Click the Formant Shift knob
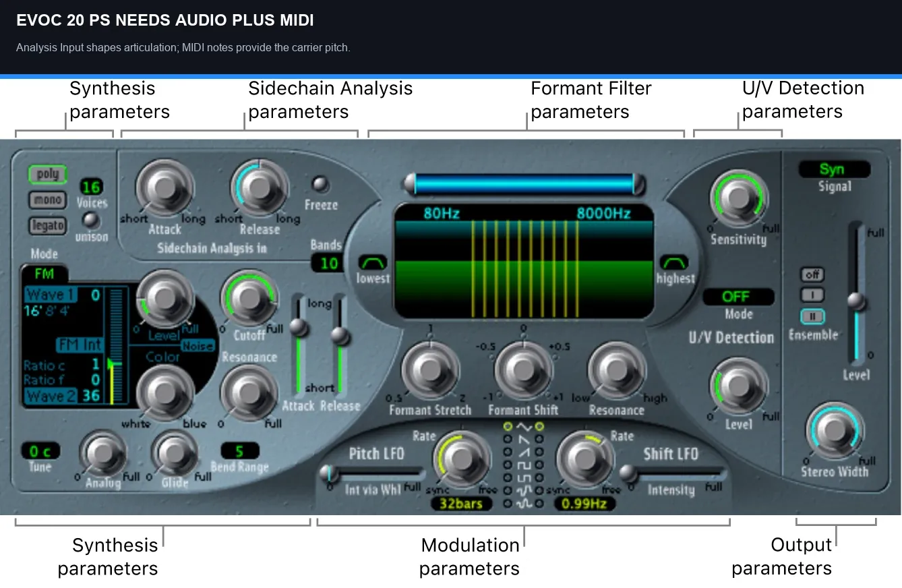 tap(522, 370)
